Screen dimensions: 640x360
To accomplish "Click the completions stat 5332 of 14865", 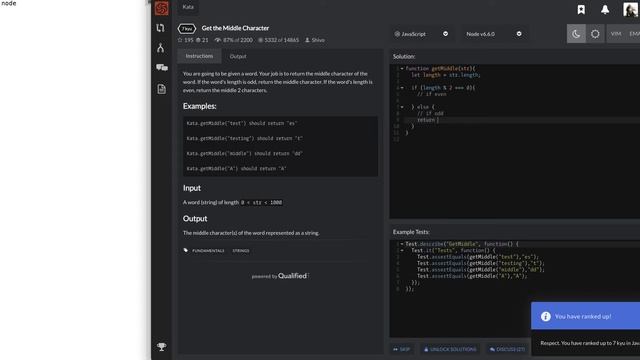I will (278, 40).
